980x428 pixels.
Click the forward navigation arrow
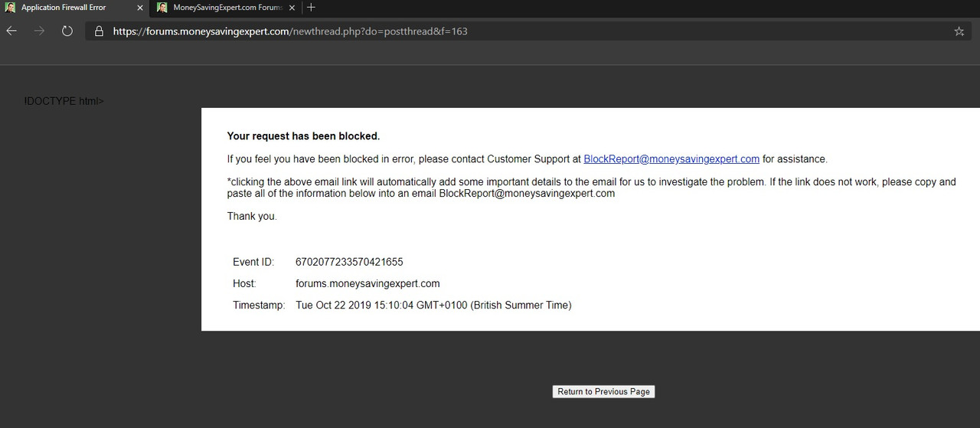coord(40,31)
